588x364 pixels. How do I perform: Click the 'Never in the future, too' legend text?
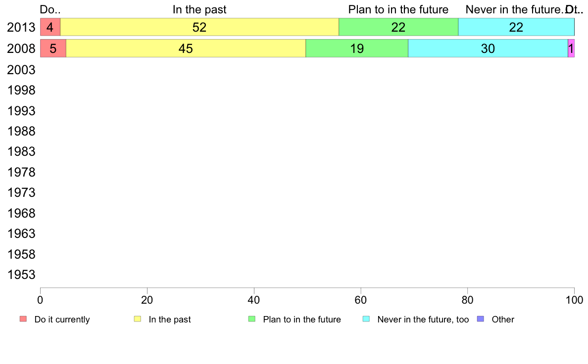pyautogui.click(x=423, y=319)
